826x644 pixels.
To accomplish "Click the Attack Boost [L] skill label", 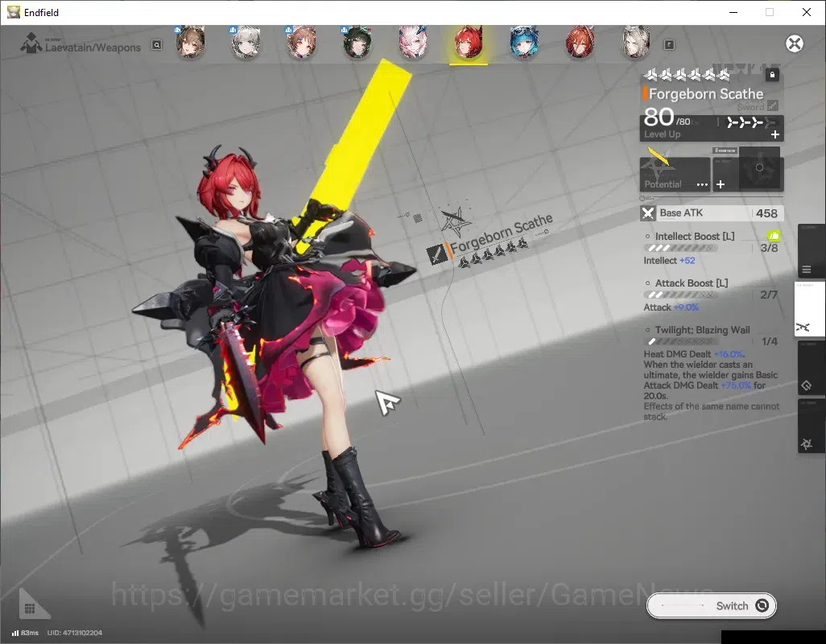I will pos(691,283).
